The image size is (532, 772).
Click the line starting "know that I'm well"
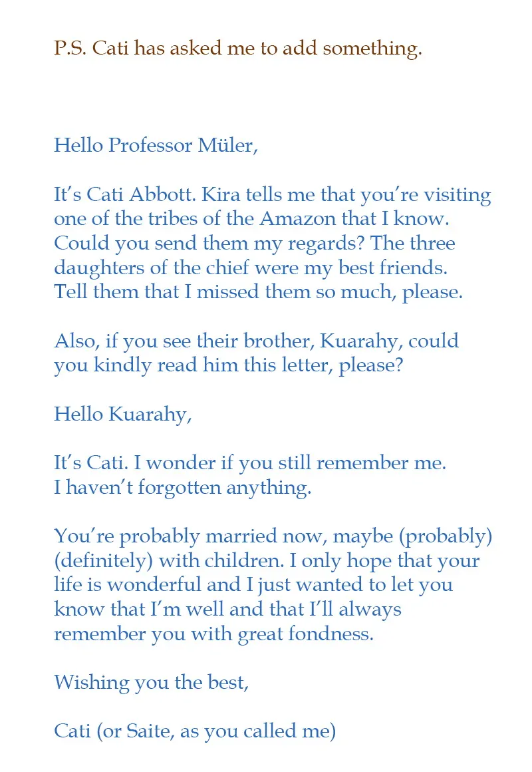[227, 609]
